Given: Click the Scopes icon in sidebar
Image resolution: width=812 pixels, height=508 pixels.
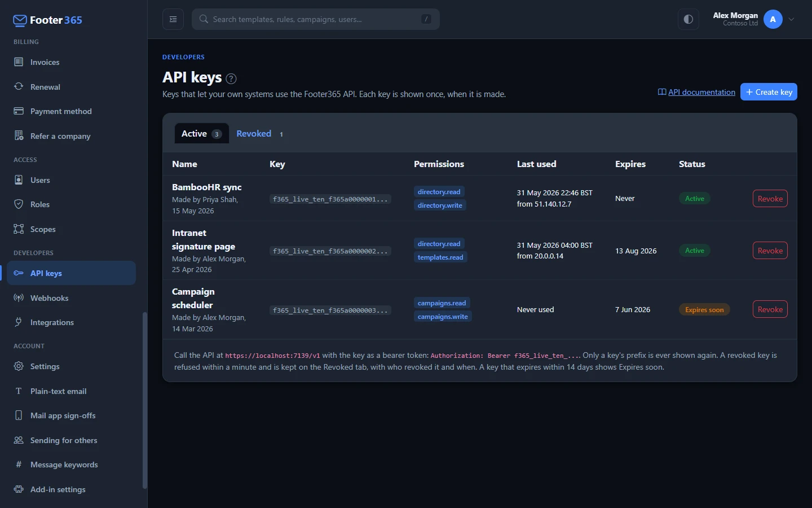Looking at the screenshot, I should (x=19, y=229).
